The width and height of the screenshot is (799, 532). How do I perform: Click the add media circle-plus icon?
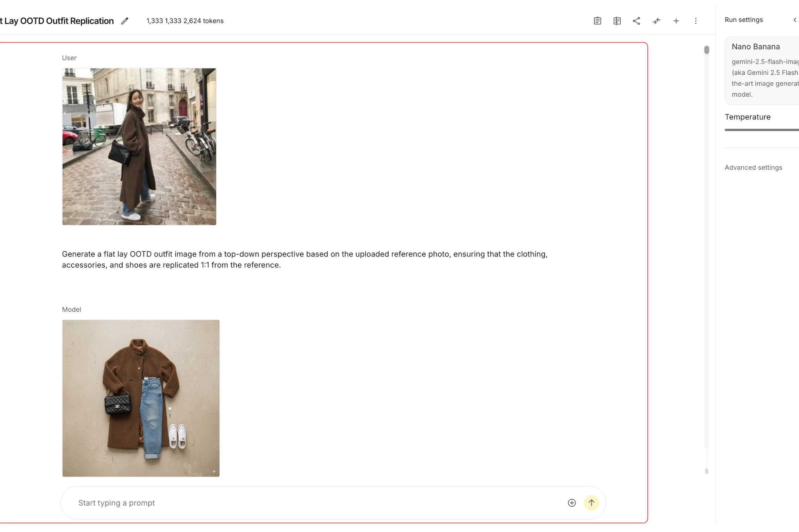click(572, 502)
